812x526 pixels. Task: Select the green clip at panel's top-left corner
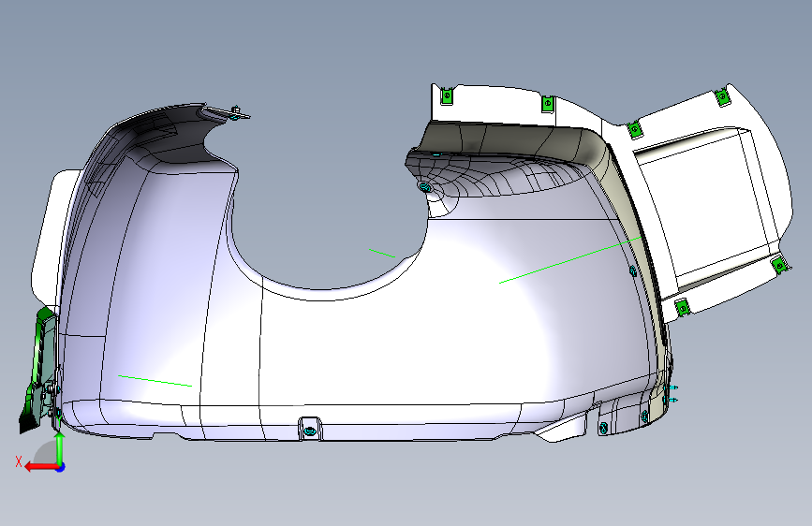pyautogui.click(x=448, y=96)
